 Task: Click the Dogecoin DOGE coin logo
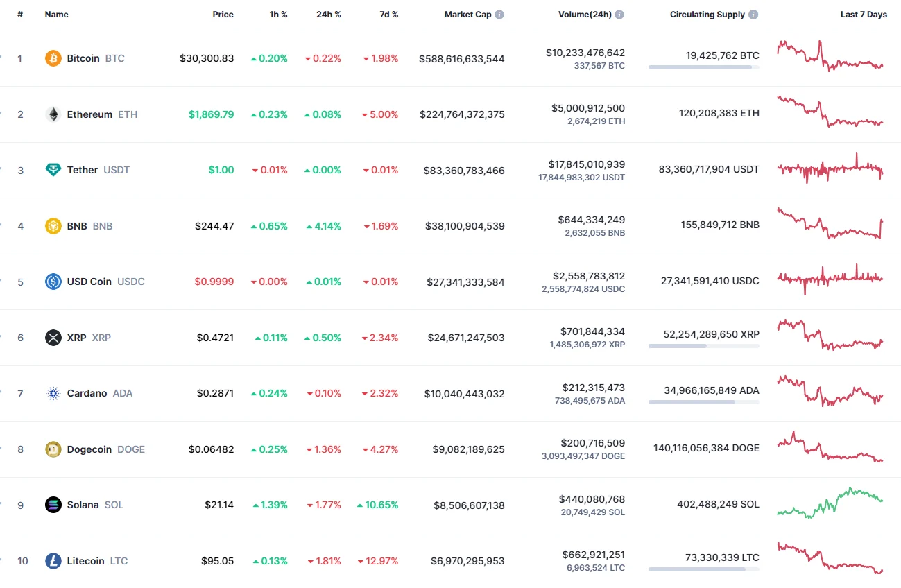(52, 449)
